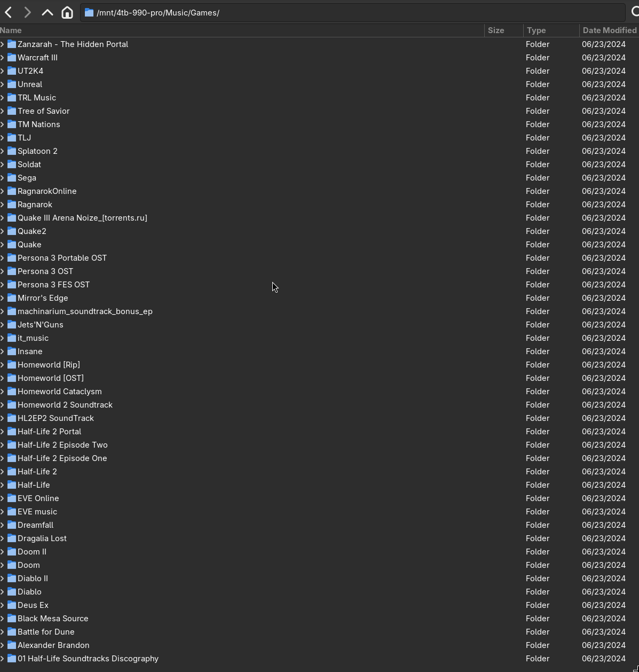Go up to the parent directory
639x672 pixels.
[x=48, y=12]
